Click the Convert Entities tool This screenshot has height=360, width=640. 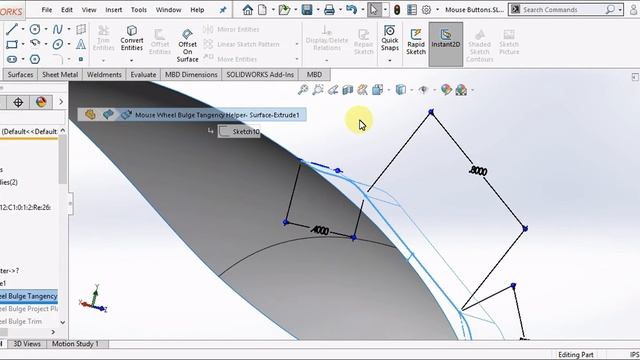131,38
